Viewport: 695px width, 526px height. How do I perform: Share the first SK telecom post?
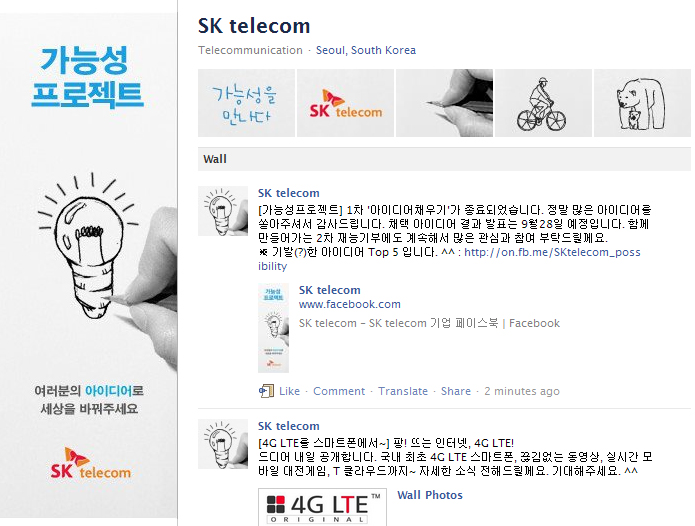tap(456, 391)
